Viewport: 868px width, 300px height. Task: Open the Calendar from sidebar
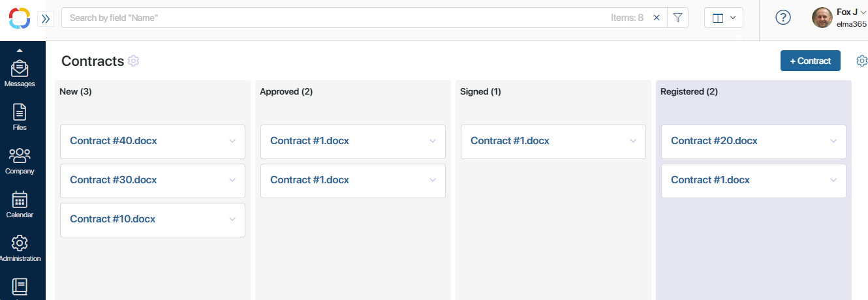(20, 204)
